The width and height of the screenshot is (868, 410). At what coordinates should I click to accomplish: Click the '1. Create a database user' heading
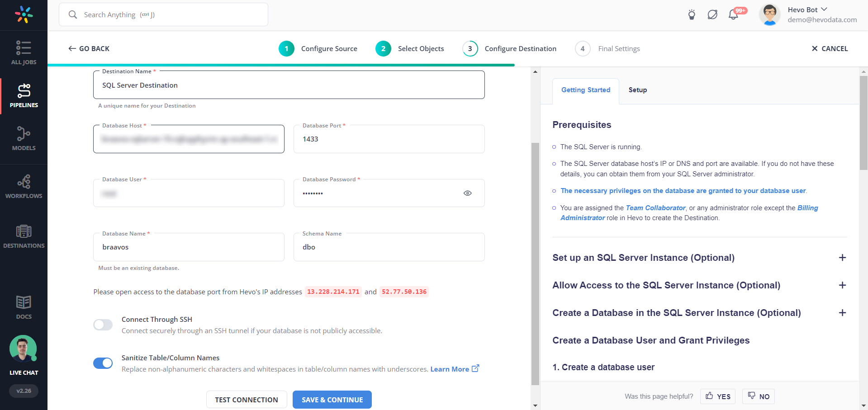pos(603,367)
